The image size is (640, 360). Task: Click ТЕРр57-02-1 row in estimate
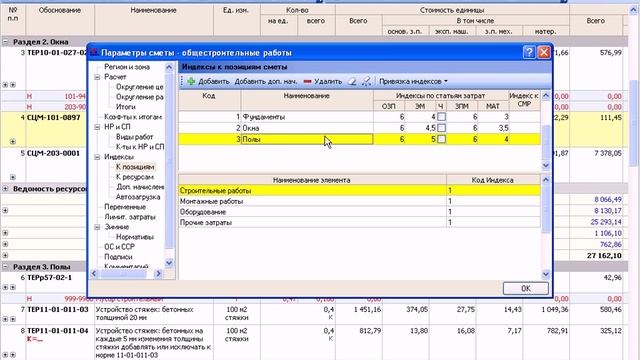point(49,278)
